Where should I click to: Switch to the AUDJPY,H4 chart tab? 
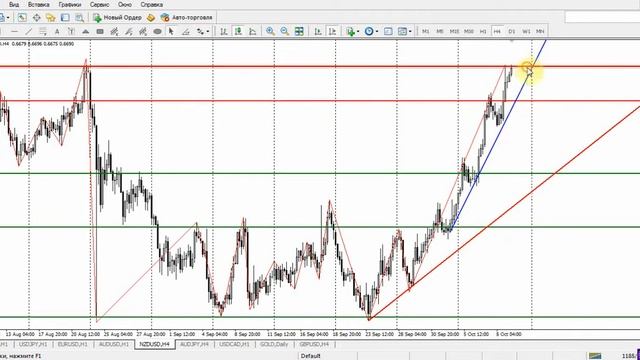pyautogui.click(x=194, y=344)
